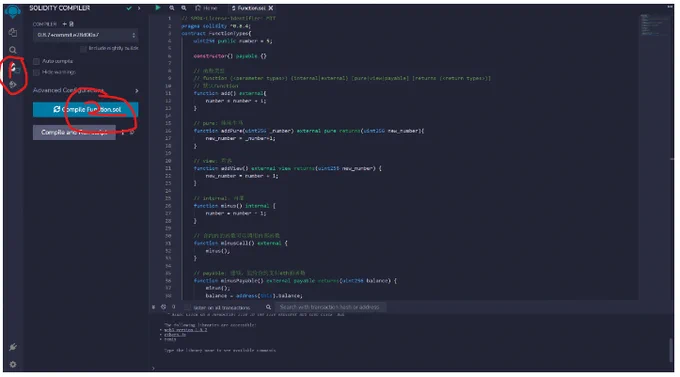Click the terminal command prompt input line
The width and height of the screenshot is (680, 377).
[x=410, y=368]
